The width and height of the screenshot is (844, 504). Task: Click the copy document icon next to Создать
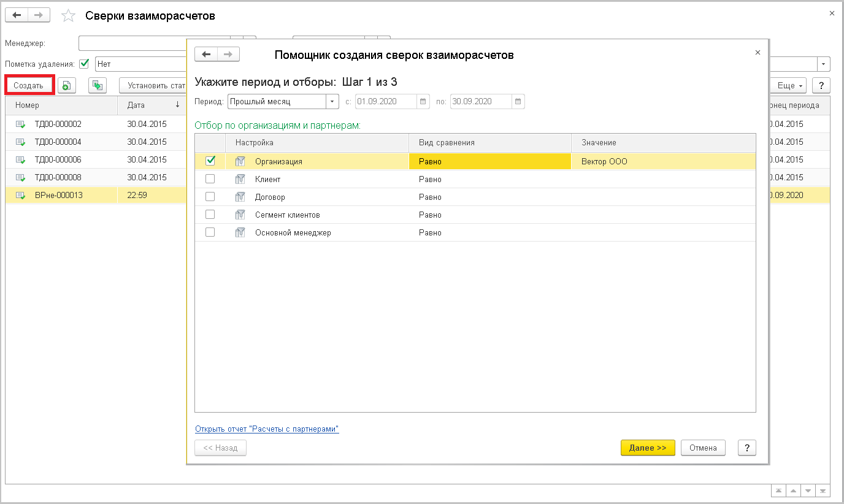point(67,86)
